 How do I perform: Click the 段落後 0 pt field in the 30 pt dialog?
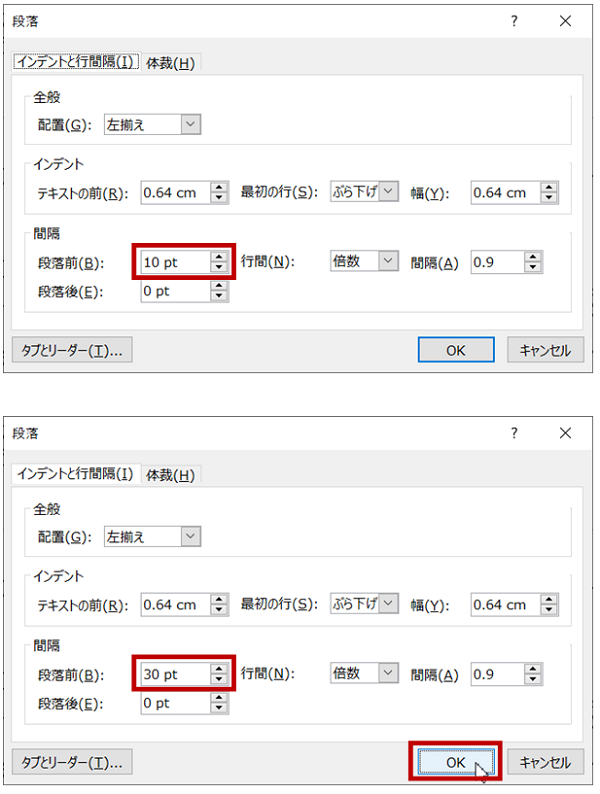coord(173,703)
